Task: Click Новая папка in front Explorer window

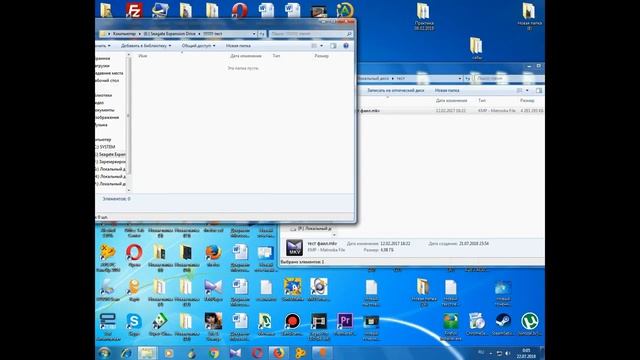Action: [238, 46]
